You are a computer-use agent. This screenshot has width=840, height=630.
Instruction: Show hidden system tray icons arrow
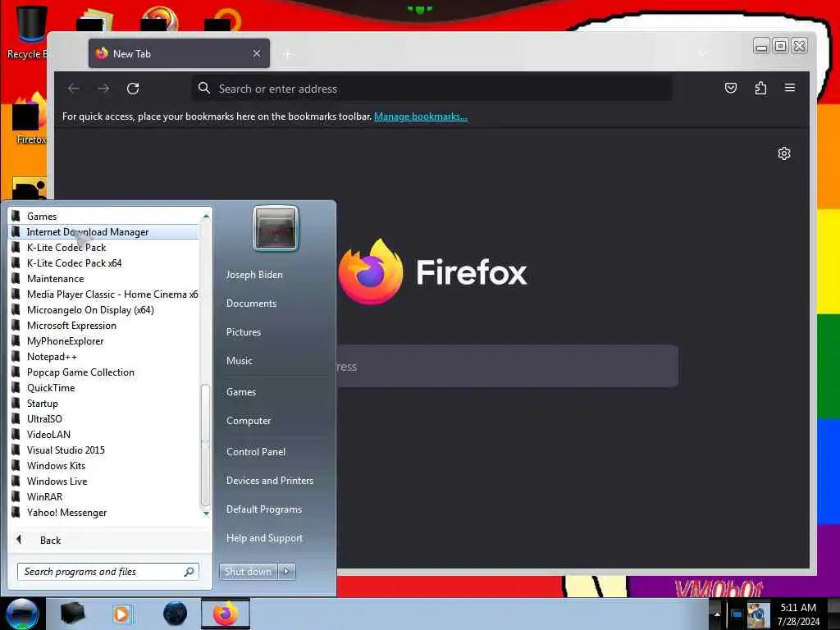717,614
